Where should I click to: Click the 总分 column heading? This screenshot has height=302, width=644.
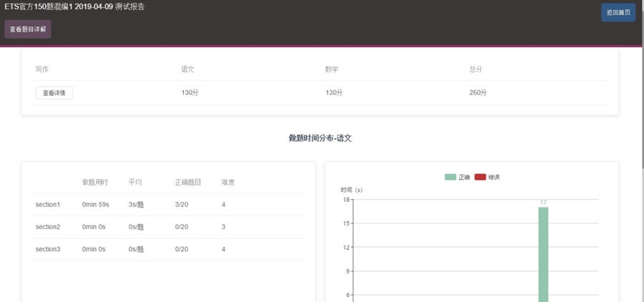tap(476, 69)
